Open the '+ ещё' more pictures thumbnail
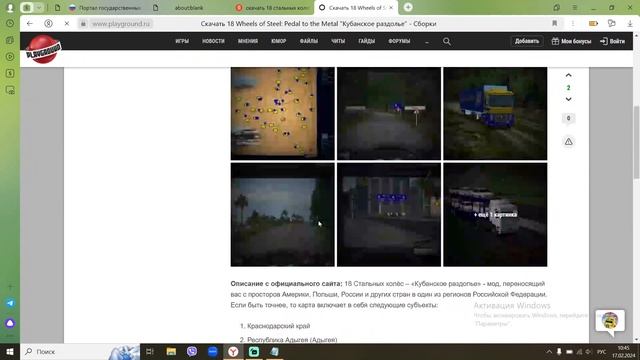Viewport: 640px width, 360px height. click(495, 215)
